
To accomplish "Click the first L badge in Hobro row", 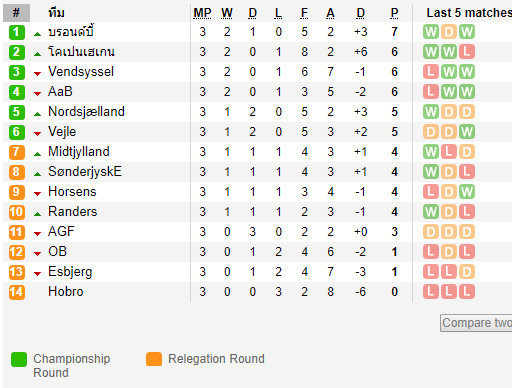I will coord(431,292).
